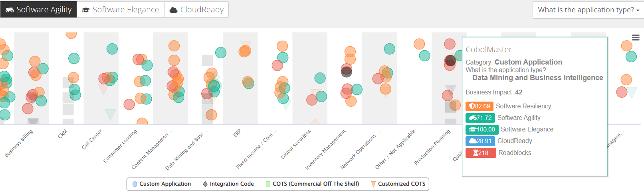Toggle Integration Code series in legend

[228, 184]
